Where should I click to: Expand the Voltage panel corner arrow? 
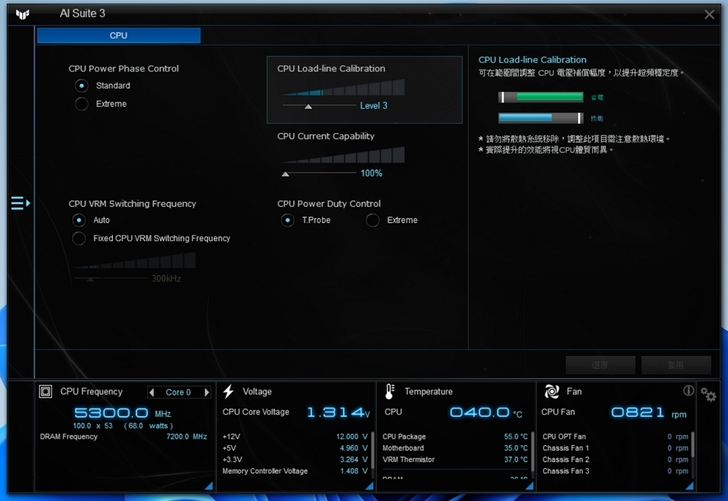pos(370,486)
